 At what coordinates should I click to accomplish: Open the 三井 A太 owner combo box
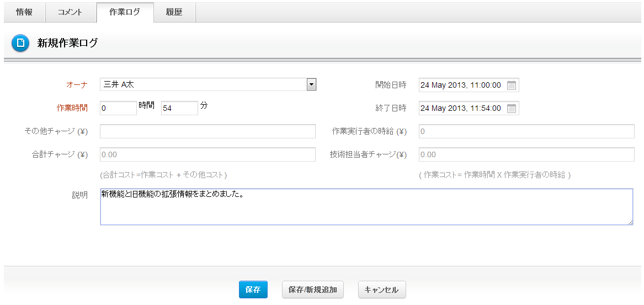pos(203,84)
